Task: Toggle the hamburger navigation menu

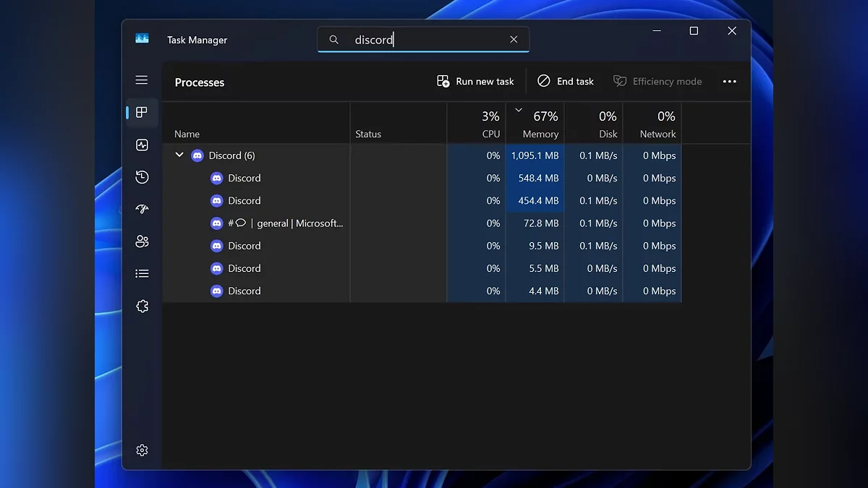Action: (142, 80)
